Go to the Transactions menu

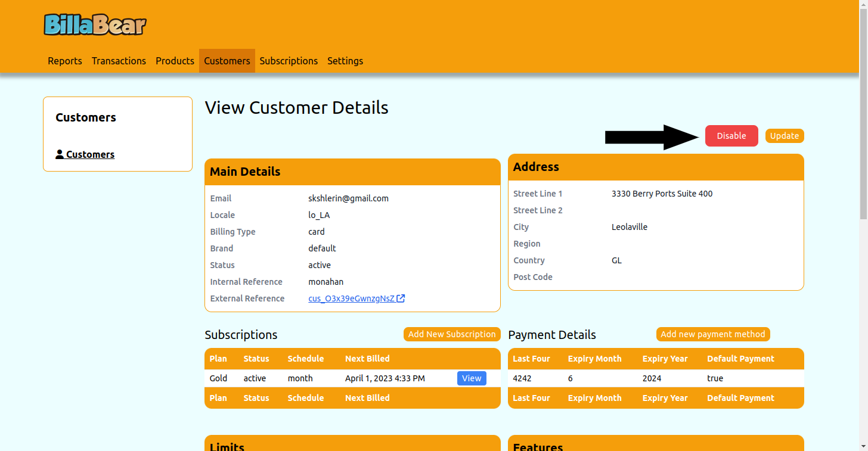pos(119,61)
